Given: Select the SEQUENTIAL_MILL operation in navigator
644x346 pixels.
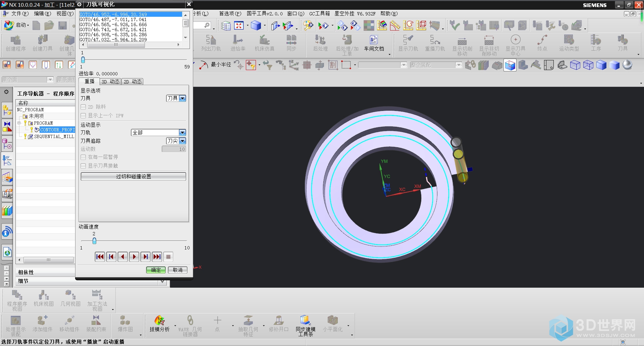Looking at the screenshot, I should pos(54,136).
